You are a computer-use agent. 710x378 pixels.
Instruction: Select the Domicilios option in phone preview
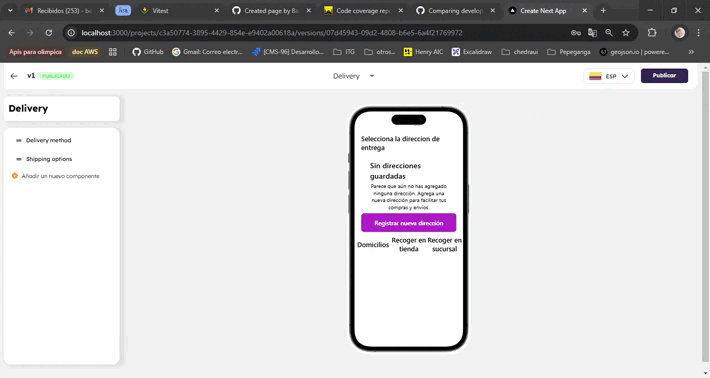pos(373,244)
